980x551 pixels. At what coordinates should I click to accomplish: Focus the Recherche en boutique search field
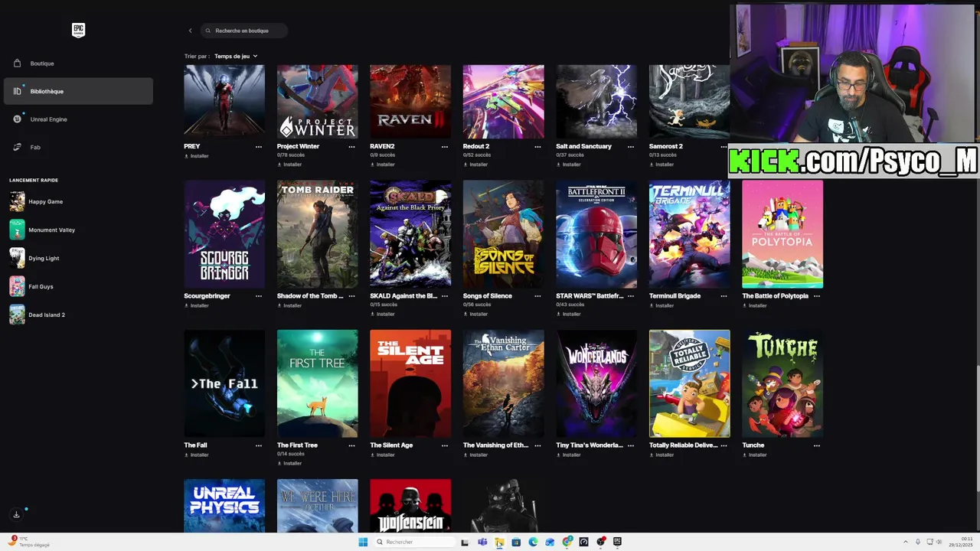244,31
